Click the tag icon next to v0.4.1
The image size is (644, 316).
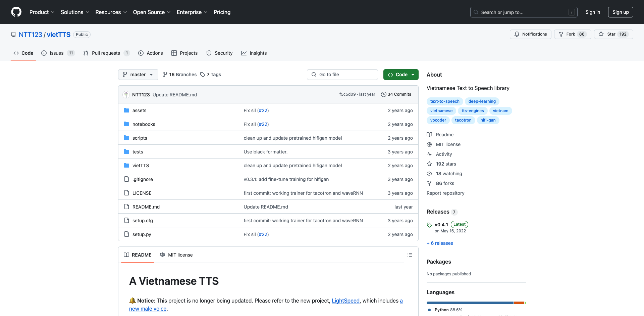(x=429, y=225)
